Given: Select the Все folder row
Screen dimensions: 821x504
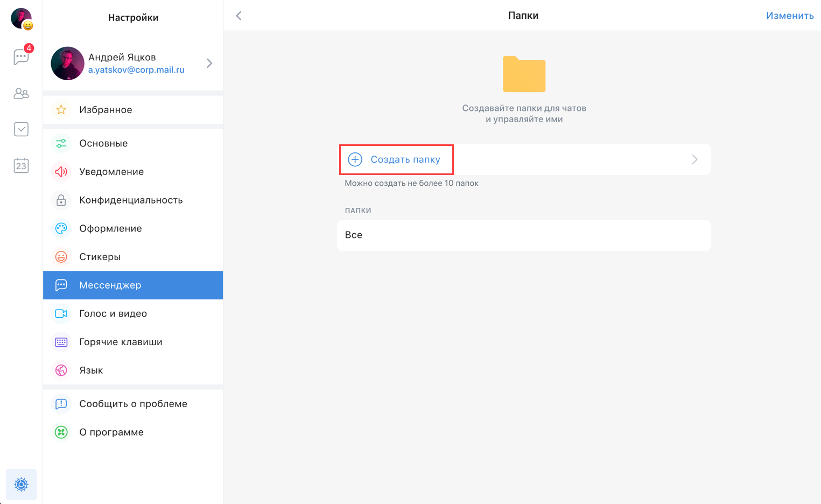Looking at the screenshot, I should [523, 235].
